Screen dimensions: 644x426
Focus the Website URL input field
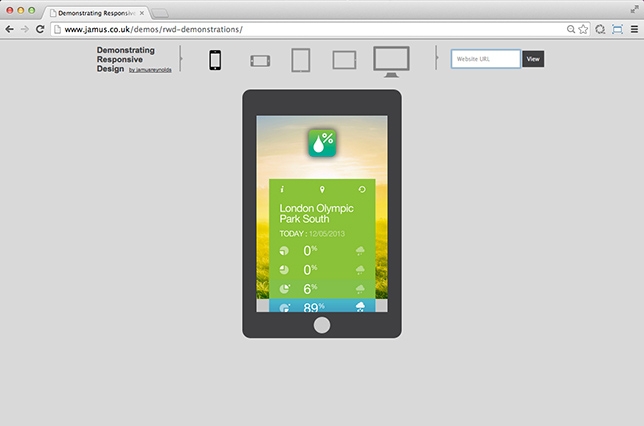pos(486,59)
